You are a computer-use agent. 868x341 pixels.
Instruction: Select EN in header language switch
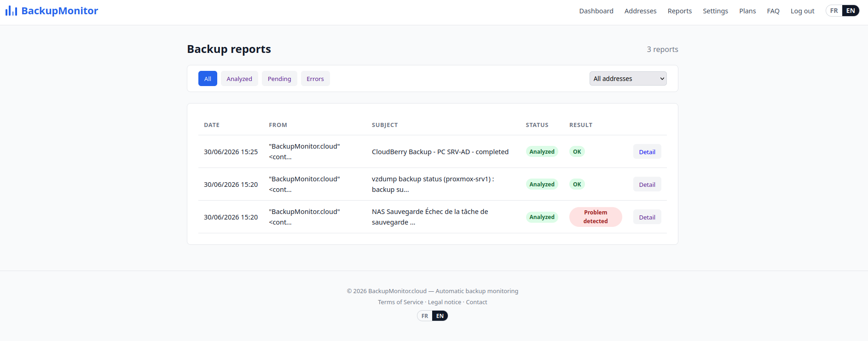(x=851, y=11)
